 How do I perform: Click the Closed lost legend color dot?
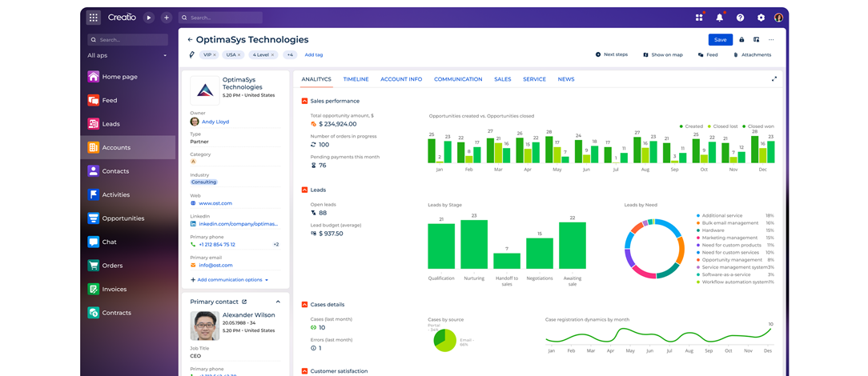tap(711, 126)
